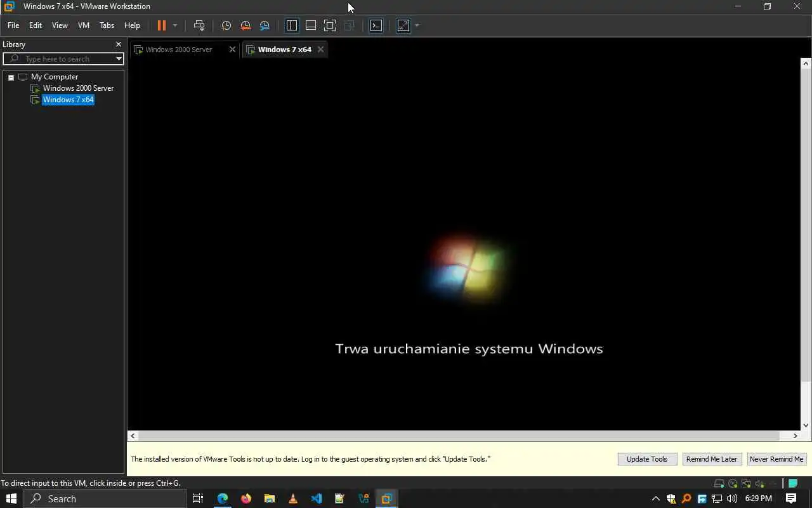Open Firefox from the taskbar

point(246,498)
